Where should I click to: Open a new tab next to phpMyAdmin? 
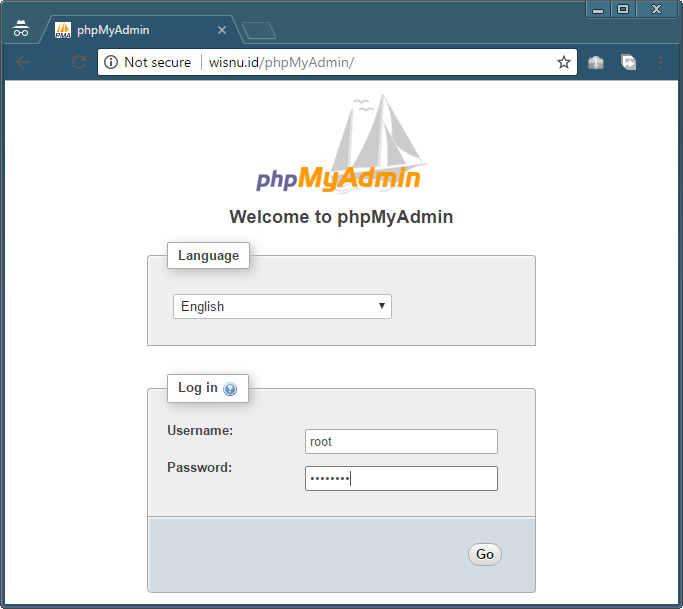click(x=259, y=30)
